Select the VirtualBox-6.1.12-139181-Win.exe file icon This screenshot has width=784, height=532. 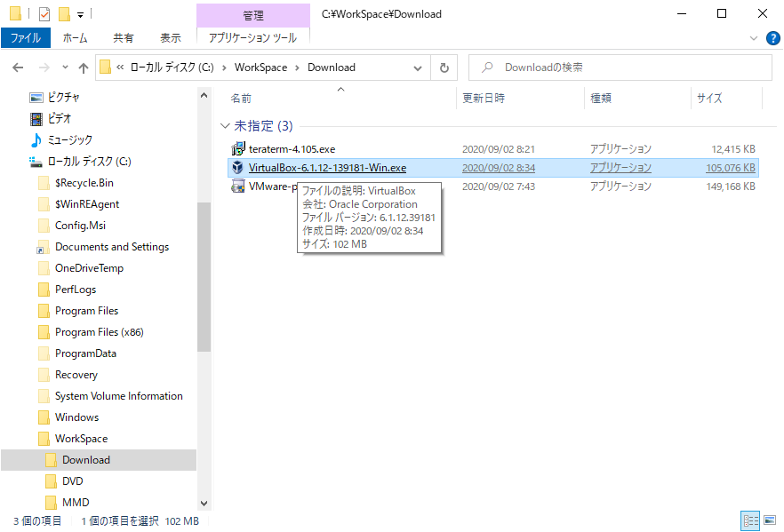[x=238, y=167]
